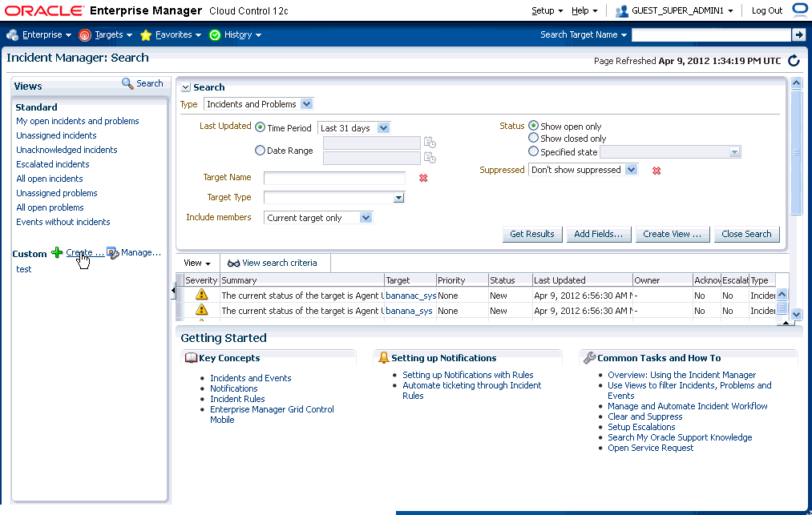The width and height of the screenshot is (812, 515).
Task: Click the Search Target Name text box
Action: click(711, 34)
